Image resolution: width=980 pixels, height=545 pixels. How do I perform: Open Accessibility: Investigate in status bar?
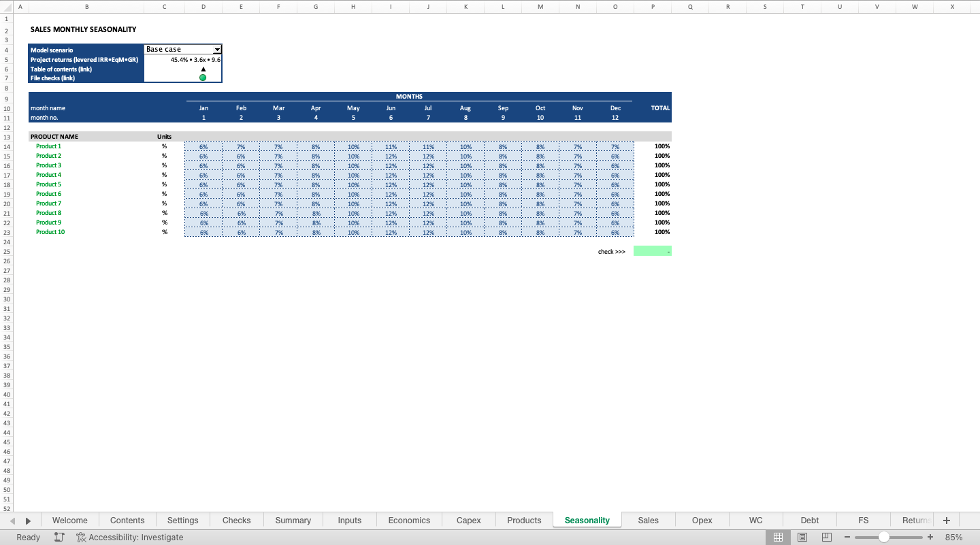coord(129,537)
